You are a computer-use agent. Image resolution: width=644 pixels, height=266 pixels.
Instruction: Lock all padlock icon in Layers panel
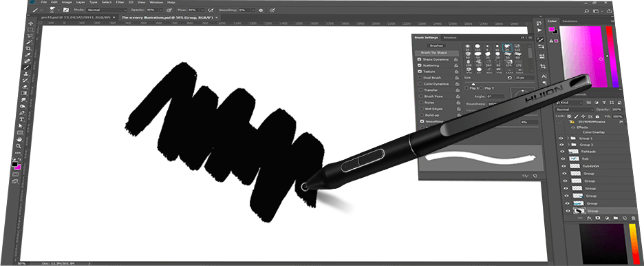[x=597, y=116]
